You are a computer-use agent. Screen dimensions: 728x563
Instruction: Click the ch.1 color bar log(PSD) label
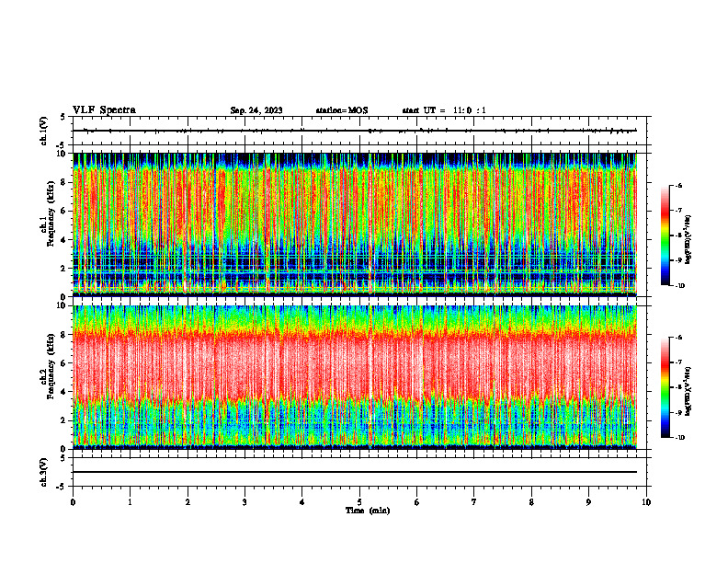click(x=688, y=240)
